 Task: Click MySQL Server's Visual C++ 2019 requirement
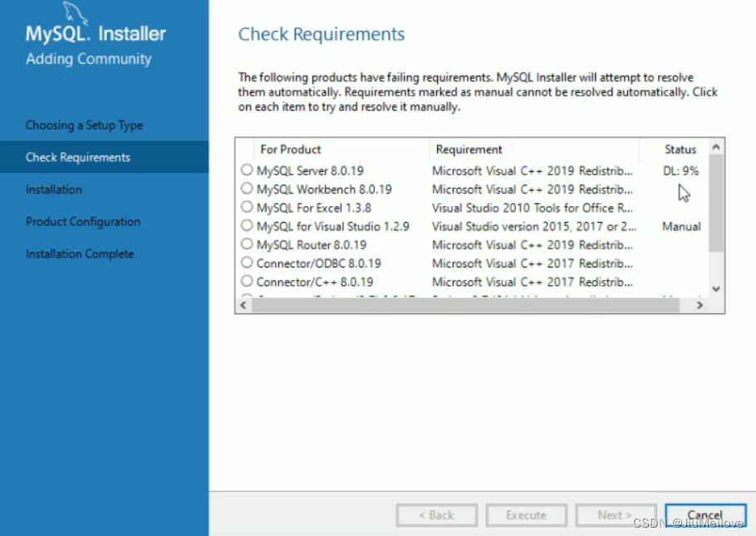pyautogui.click(x=533, y=171)
